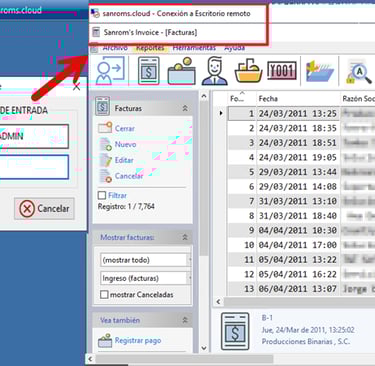375x366 pixels.
Task: Click the Y001 series toolbar icon
Action: click(282, 70)
